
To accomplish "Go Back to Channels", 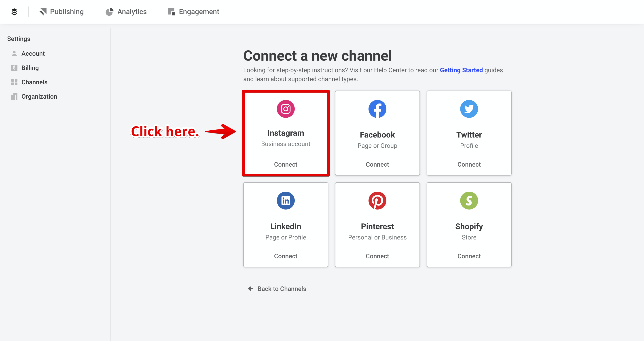I will click(277, 289).
